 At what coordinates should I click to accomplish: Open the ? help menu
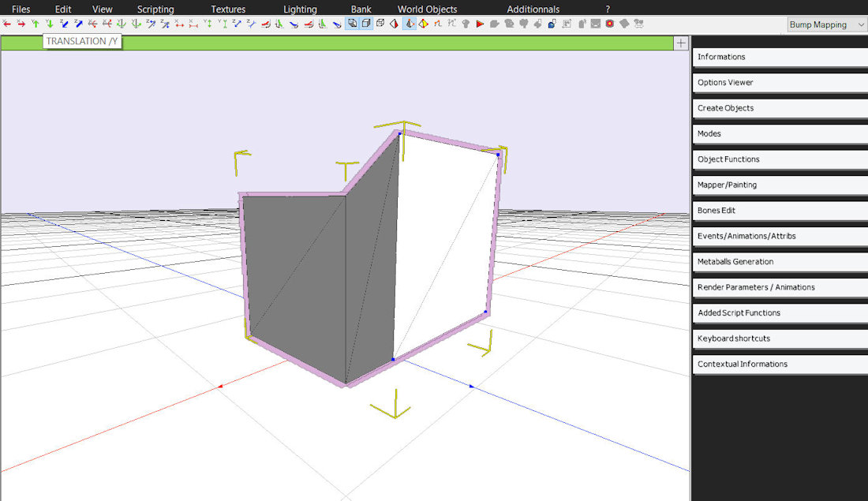608,9
